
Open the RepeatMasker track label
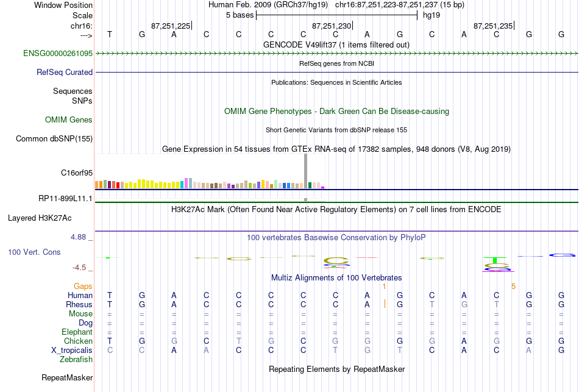[67, 377]
